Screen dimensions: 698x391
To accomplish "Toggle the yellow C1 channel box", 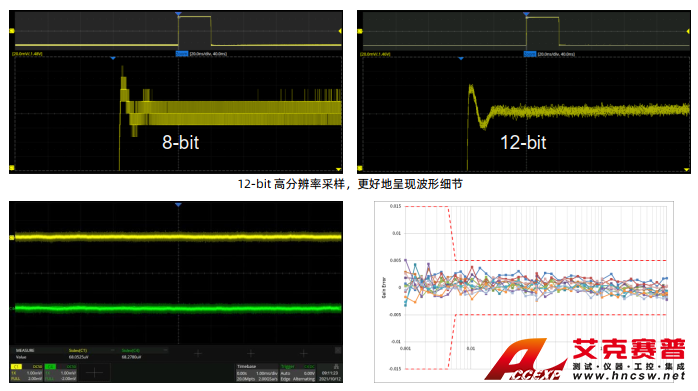I will [x=27, y=373].
